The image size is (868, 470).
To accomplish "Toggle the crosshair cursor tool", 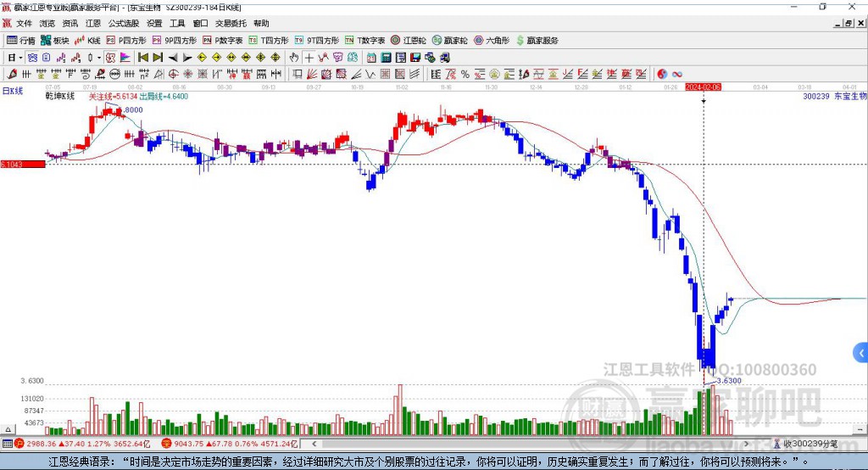I will coord(309,58).
